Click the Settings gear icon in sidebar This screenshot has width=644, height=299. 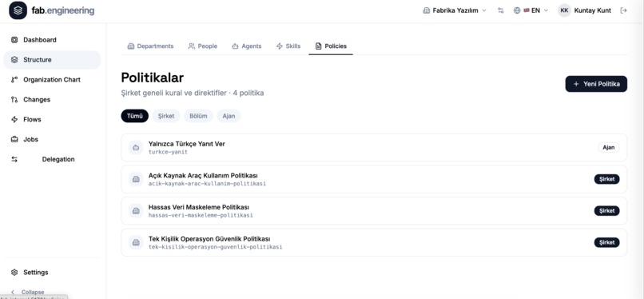[x=14, y=273]
